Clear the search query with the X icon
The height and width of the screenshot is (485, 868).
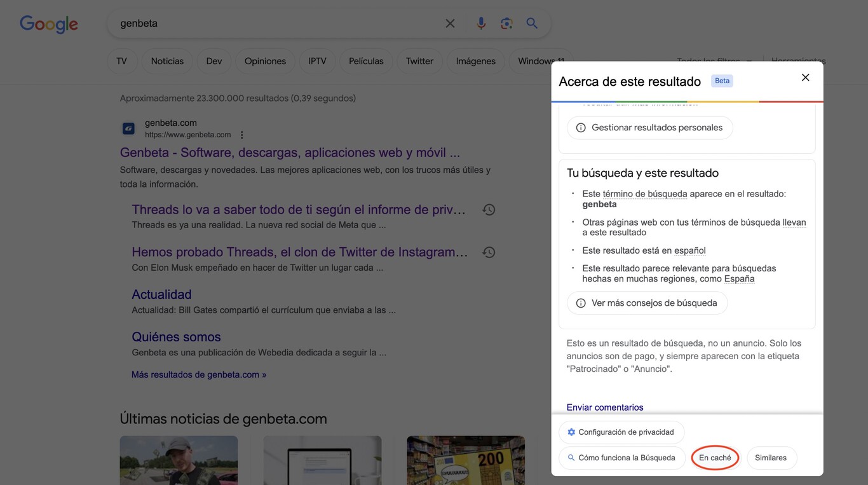[x=449, y=22]
